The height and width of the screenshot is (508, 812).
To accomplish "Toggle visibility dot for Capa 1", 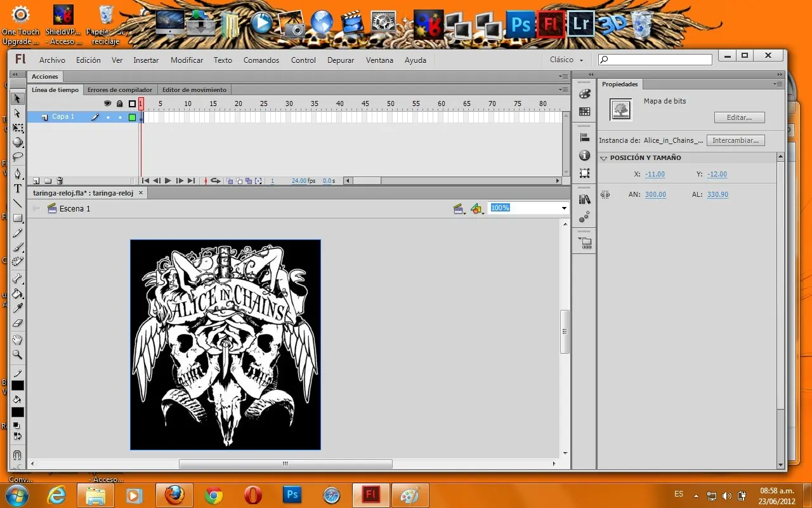I will point(108,117).
